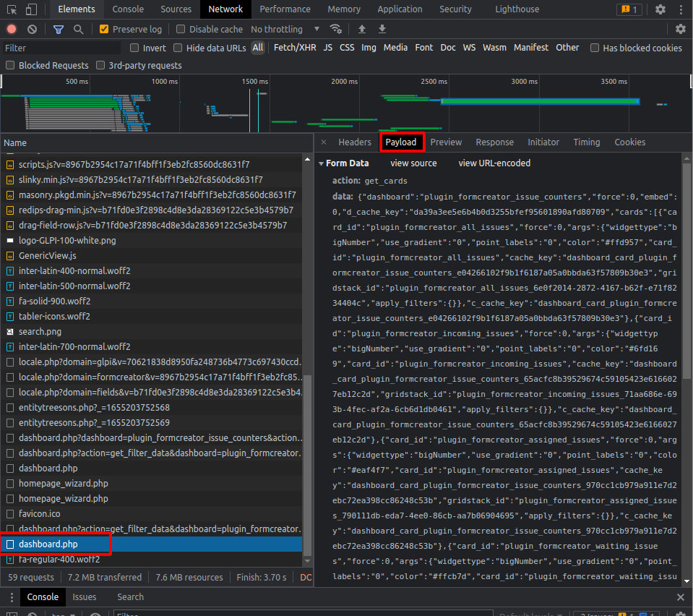Clear the network request list
The height and width of the screenshot is (616, 693).
point(31,29)
